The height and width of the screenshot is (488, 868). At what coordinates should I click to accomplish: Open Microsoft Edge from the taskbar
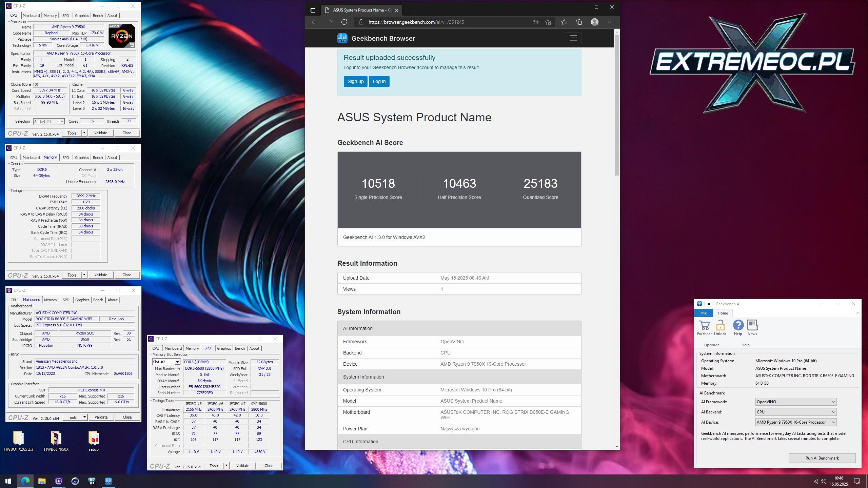tap(25, 481)
